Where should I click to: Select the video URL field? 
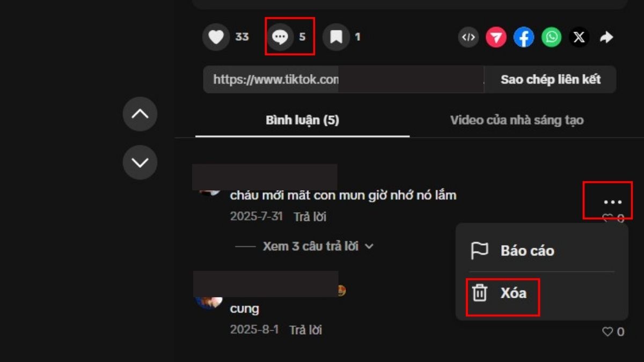[x=343, y=79]
